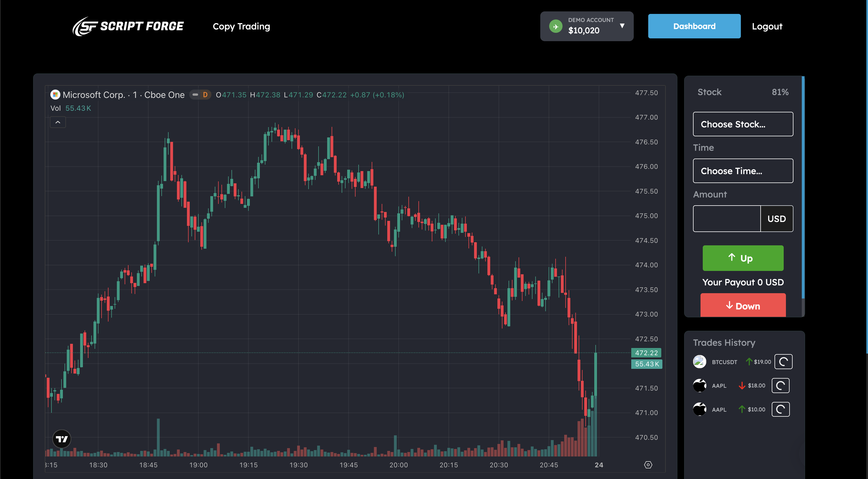Click the green demo account plane icon
The width and height of the screenshot is (868, 479).
[556, 26]
